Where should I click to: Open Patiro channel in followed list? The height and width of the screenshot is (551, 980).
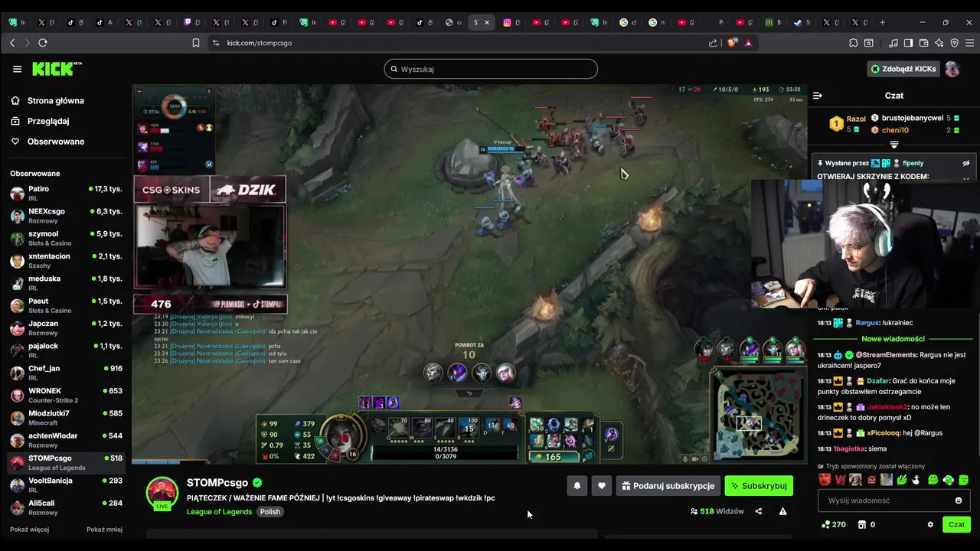coord(66,193)
